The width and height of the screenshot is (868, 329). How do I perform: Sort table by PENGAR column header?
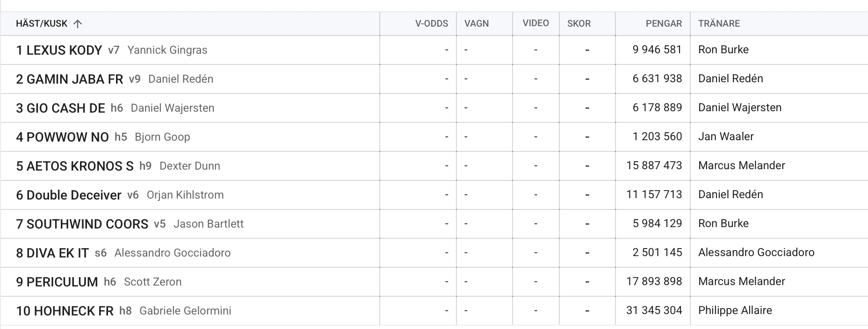(664, 23)
